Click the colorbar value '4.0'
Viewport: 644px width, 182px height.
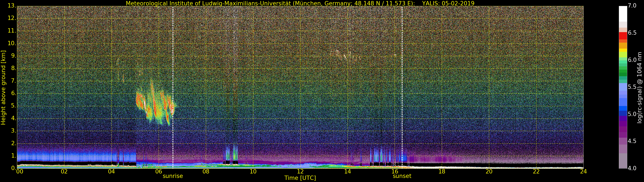tap(632, 168)
